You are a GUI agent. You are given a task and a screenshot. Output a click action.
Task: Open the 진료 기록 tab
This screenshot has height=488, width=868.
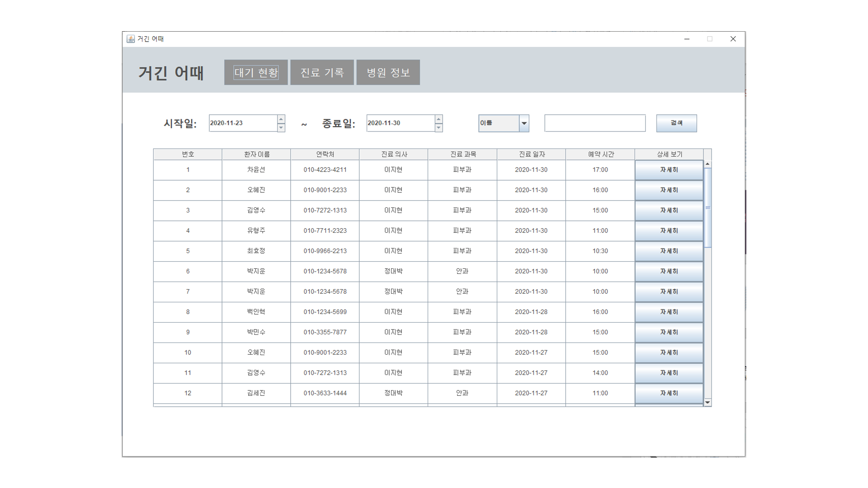coord(322,72)
